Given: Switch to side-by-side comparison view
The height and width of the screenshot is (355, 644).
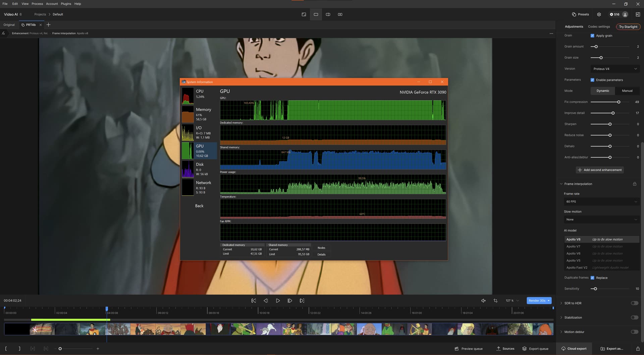Looking at the screenshot, I should [340, 14].
